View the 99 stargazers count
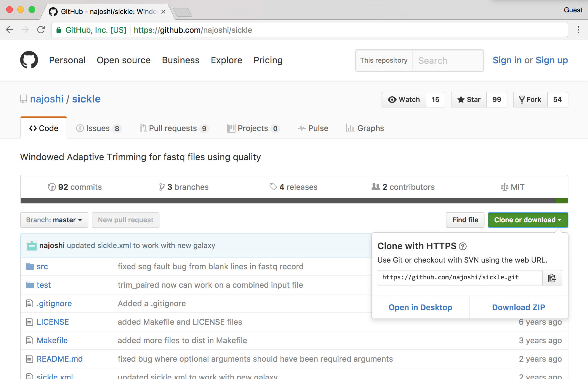Image resolution: width=588 pixels, height=379 pixels. pos(497,100)
